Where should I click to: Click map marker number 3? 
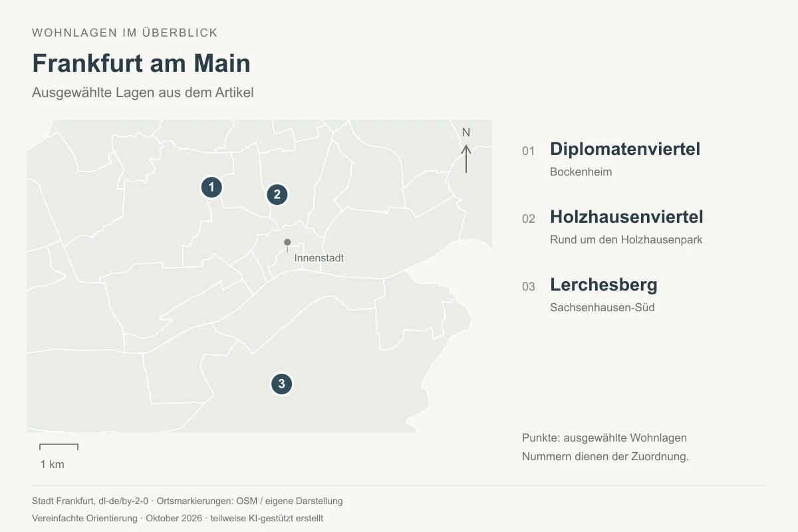coord(282,384)
